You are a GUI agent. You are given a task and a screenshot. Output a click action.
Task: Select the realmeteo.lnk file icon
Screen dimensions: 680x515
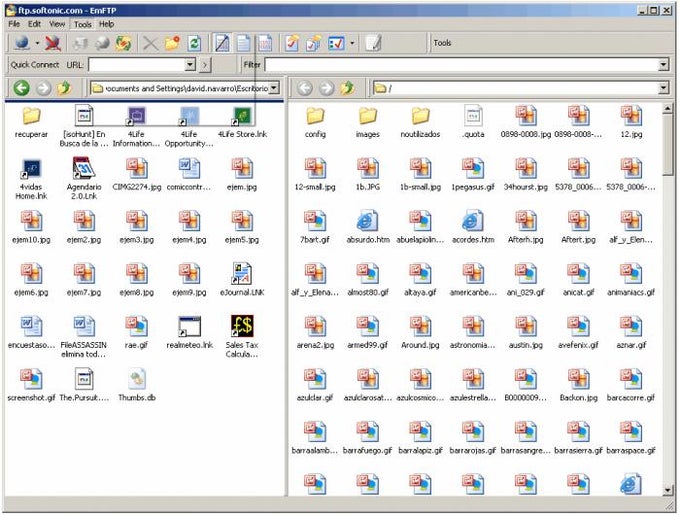point(190,332)
